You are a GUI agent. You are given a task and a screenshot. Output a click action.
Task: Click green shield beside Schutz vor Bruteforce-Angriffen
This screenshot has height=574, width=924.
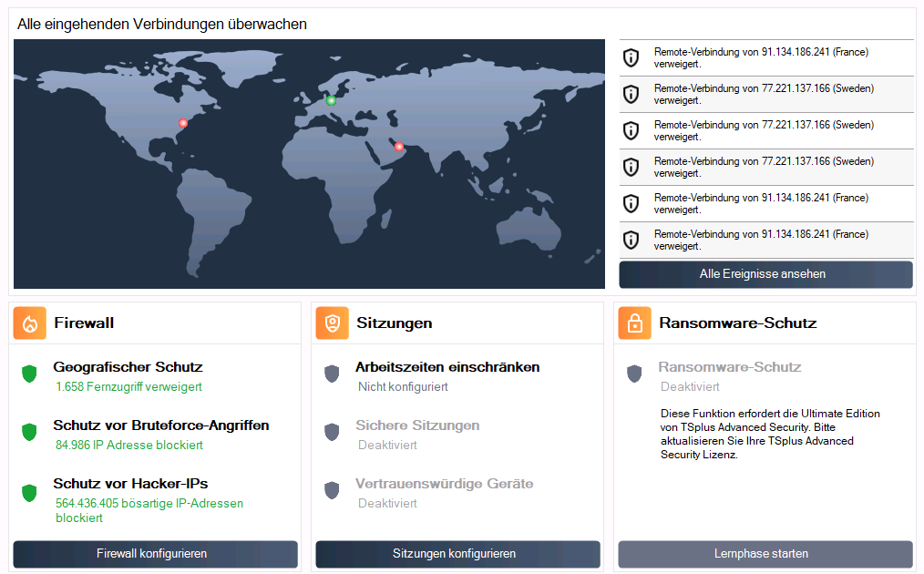click(29, 432)
